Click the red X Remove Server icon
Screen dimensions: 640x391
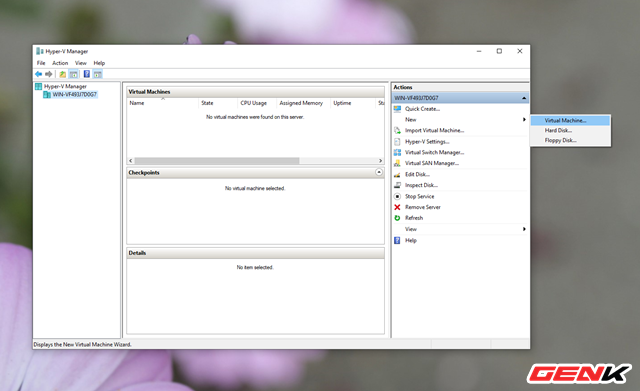[x=397, y=207]
